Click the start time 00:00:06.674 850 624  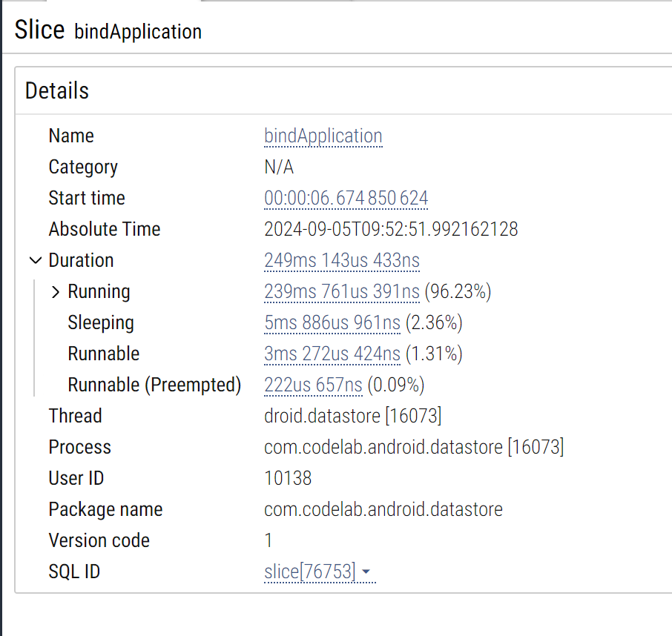346,199
